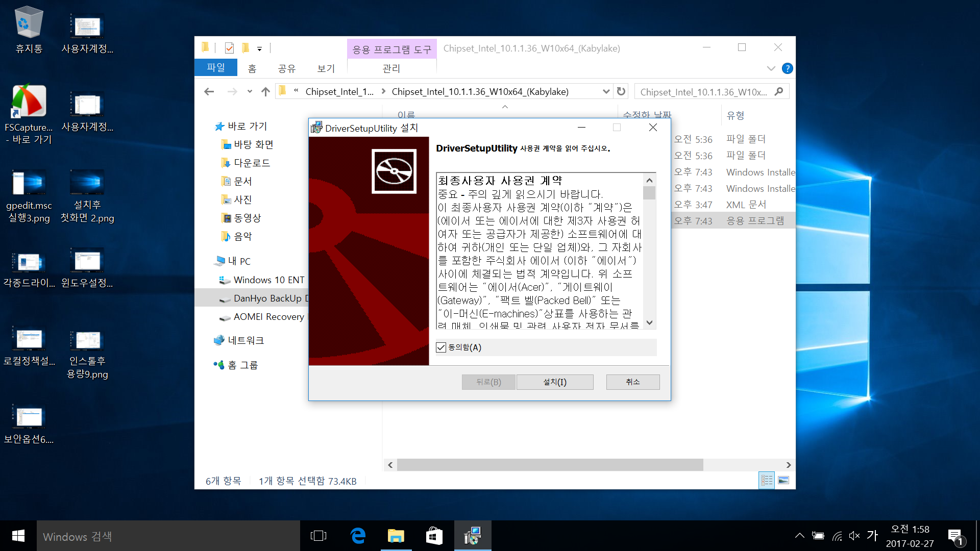
Task: Click the 설치(I) install button
Action: coord(555,382)
